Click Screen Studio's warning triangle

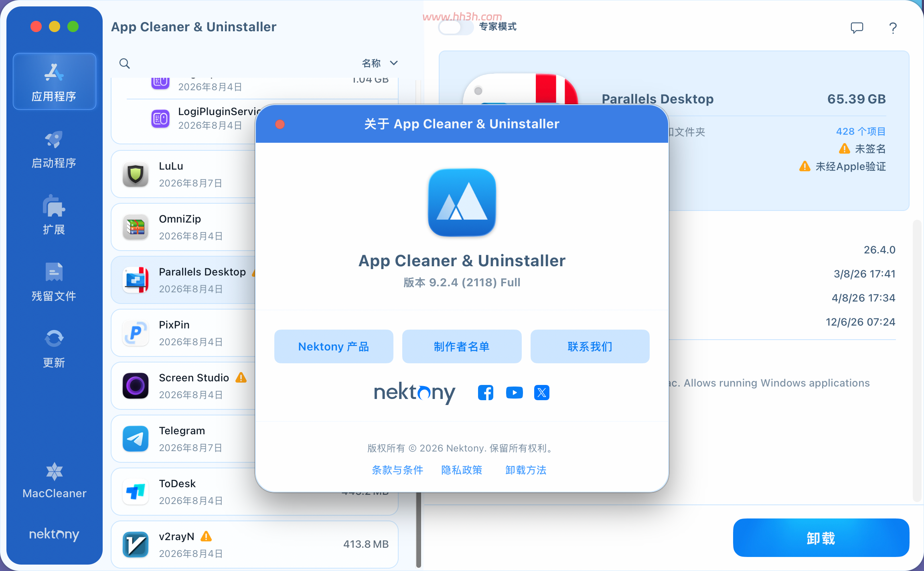tap(241, 377)
